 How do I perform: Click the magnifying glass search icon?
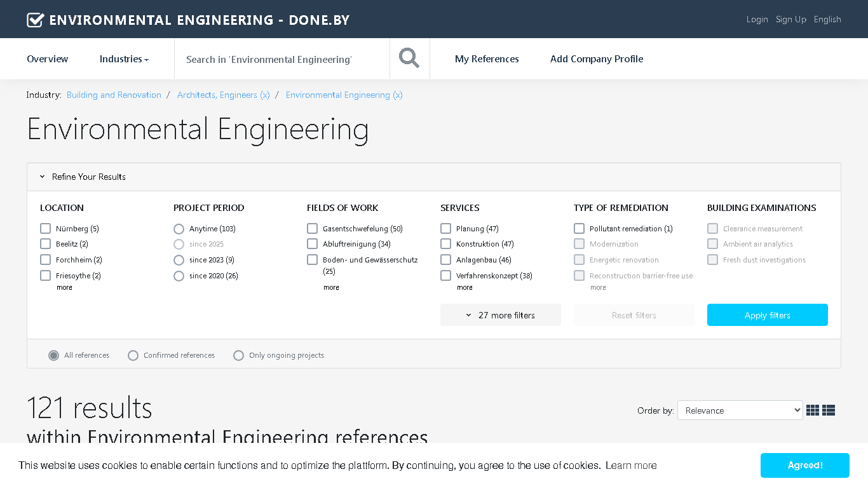(409, 58)
